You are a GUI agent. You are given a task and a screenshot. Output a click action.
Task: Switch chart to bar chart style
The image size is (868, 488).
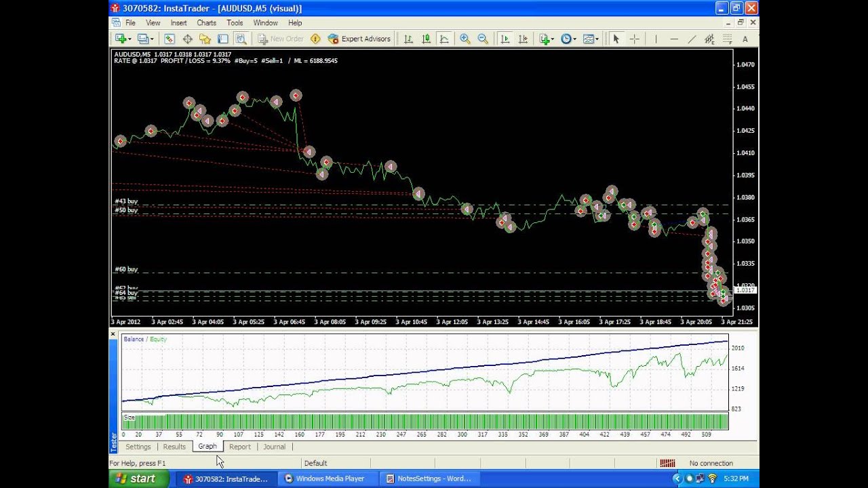click(x=408, y=39)
